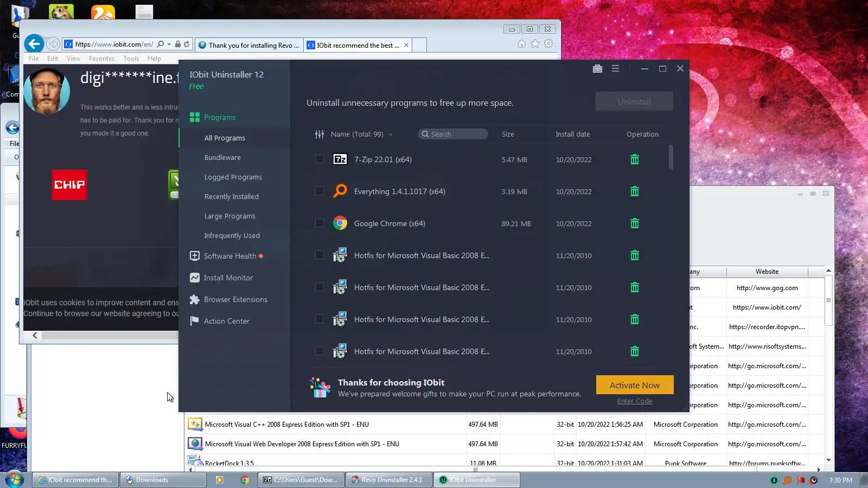This screenshot has width=868, height=488.
Task: Click the Chrome icon in the taskbar
Action: [x=245, y=480]
